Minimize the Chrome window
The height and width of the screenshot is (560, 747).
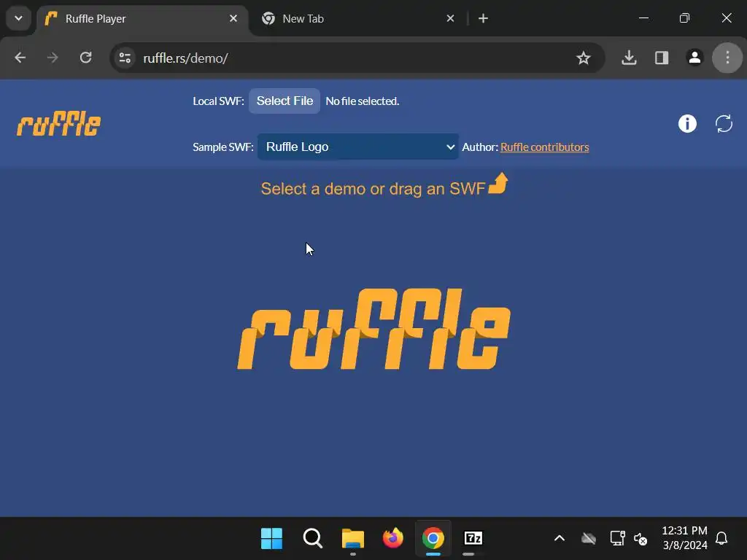[643, 18]
